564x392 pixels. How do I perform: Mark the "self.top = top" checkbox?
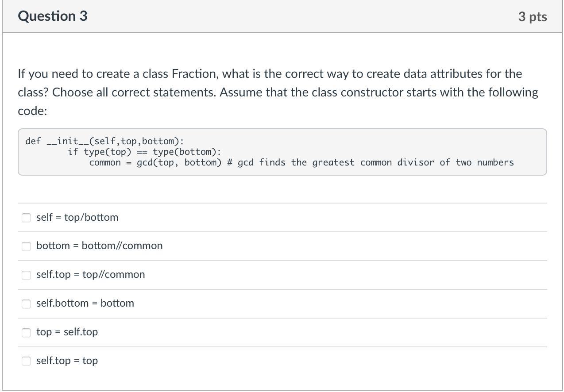click(x=27, y=361)
